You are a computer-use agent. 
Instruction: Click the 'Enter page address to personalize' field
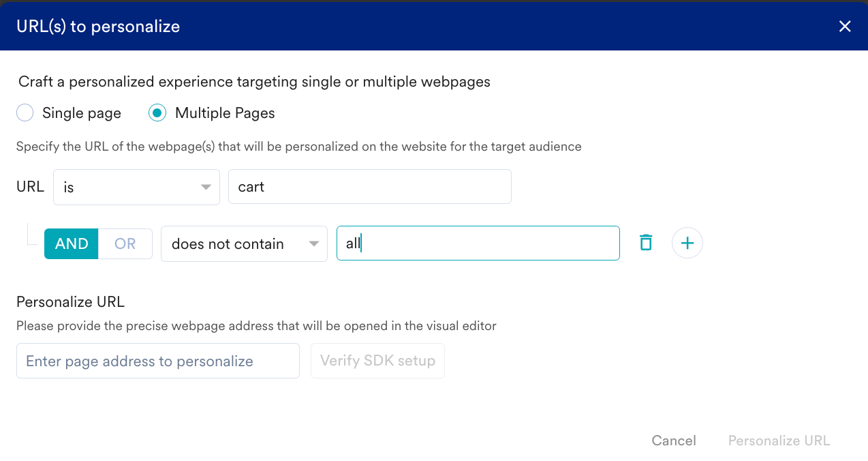158,361
